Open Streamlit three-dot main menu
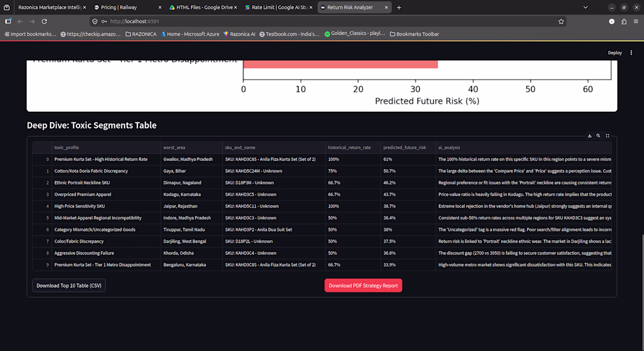 631,53
